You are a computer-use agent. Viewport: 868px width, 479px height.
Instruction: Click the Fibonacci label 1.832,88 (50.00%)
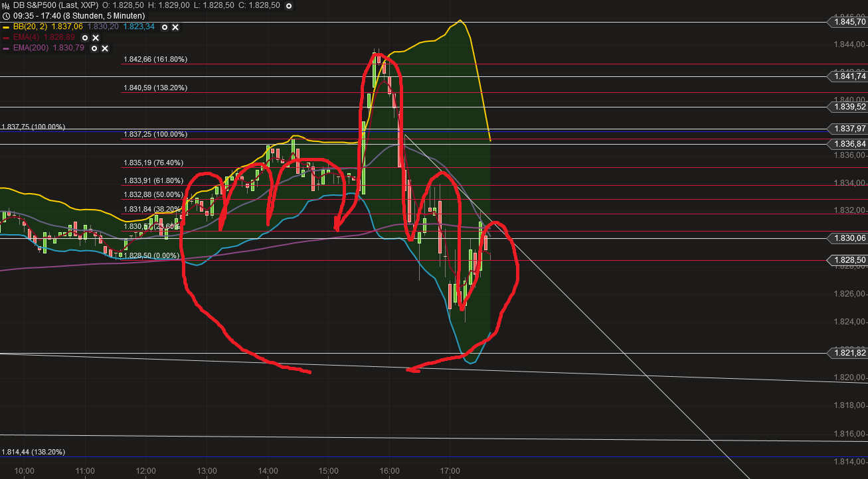point(153,194)
